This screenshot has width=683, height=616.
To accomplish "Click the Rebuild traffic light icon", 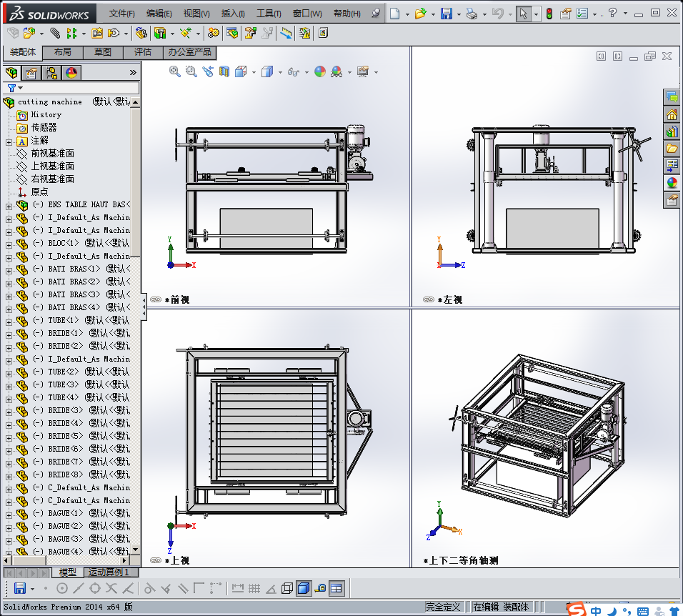I will (549, 14).
